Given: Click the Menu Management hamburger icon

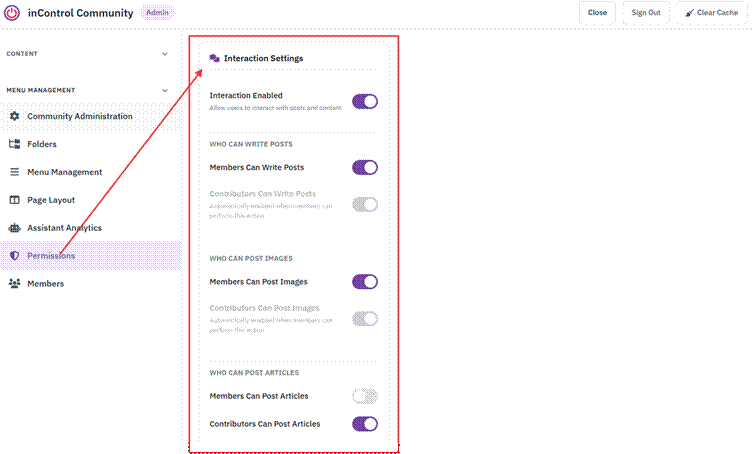Looking at the screenshot, I should tap(14, 172).
